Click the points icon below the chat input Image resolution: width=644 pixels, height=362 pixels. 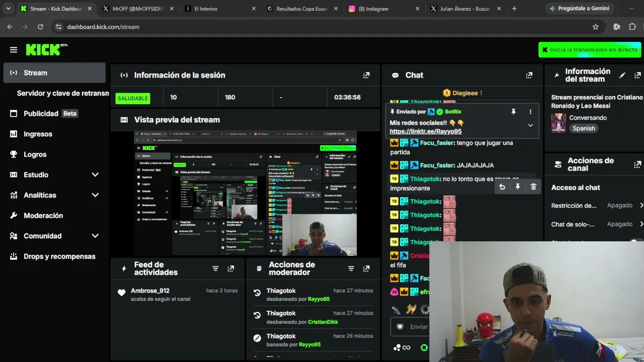pyautogui.click(x=401, y=347)
